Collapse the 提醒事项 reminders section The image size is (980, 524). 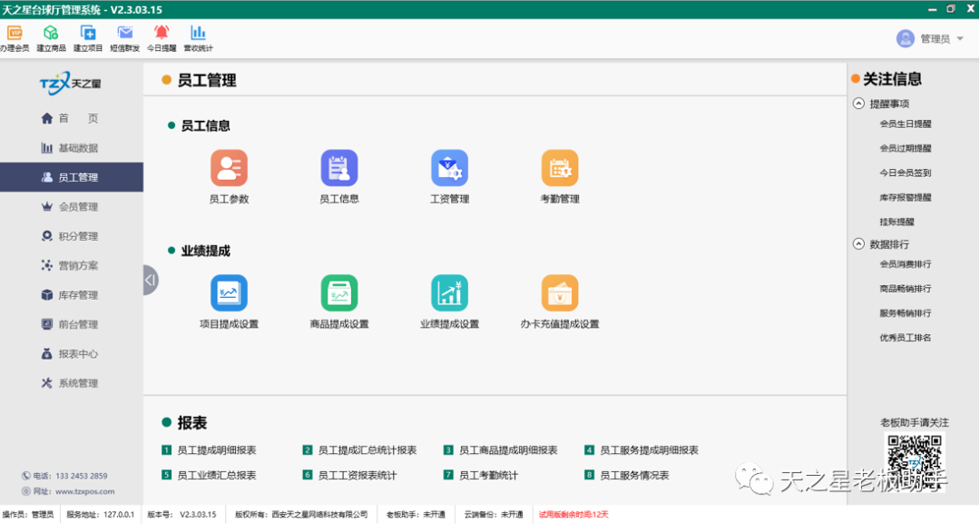click(858, 102)
